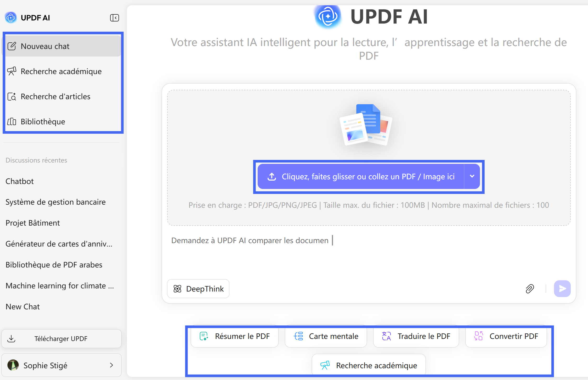The image size is (588, 380).
Task: Click Sophie Stigé's profile avatar
Action: click(x=13, y=365)
